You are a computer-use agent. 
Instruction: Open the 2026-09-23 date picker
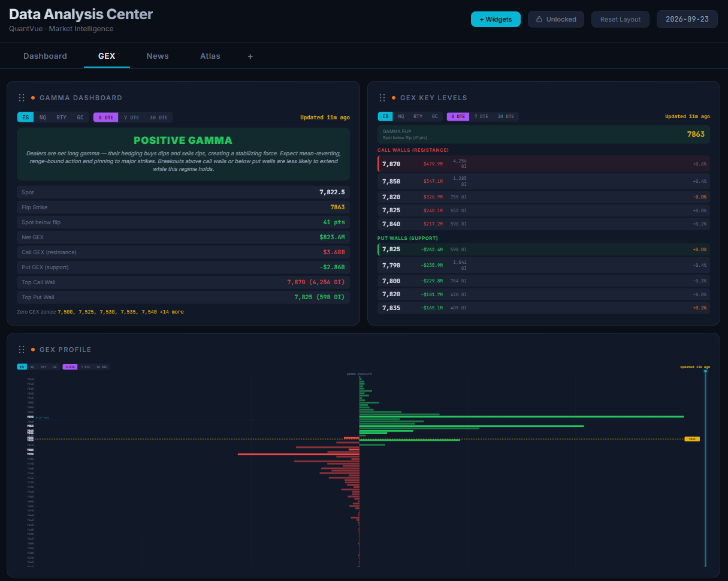pyautogui.click(x=687, y=19)
